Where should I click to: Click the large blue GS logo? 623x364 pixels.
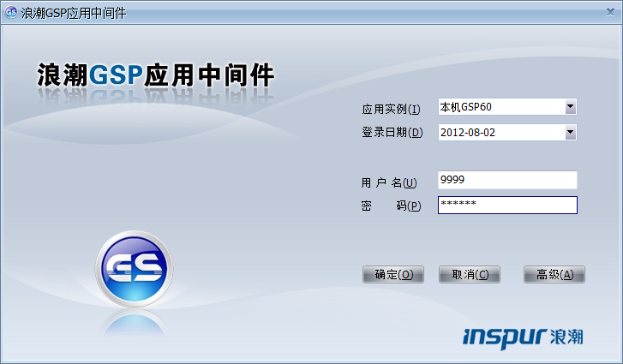point(135,269)
